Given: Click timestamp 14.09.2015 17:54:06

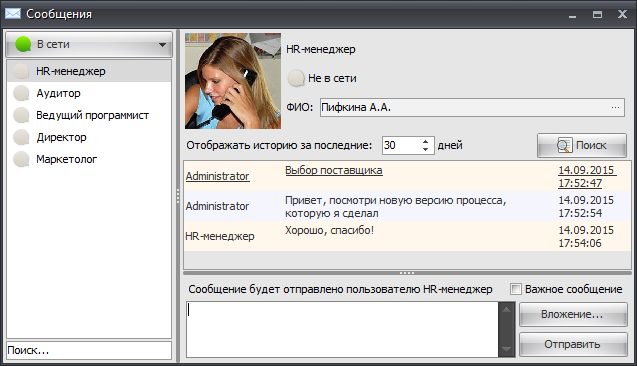Looking at the screenshot, I should click(586, 237).
